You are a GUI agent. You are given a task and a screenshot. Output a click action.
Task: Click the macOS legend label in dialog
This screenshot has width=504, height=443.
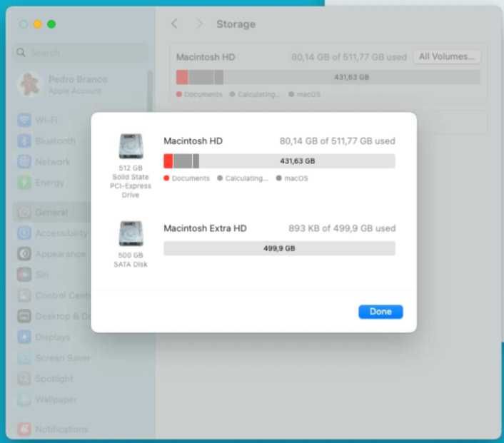coord(296,178)
